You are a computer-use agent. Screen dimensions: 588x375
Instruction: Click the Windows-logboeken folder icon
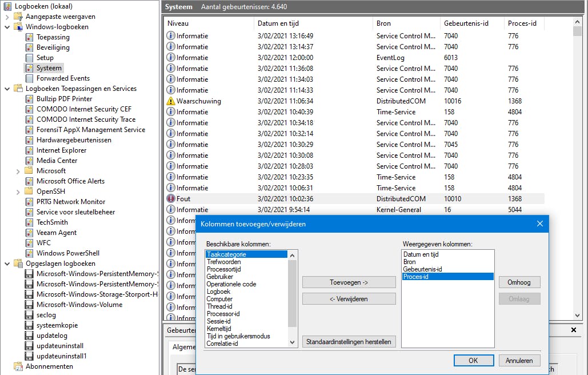(x=18, y=27)
